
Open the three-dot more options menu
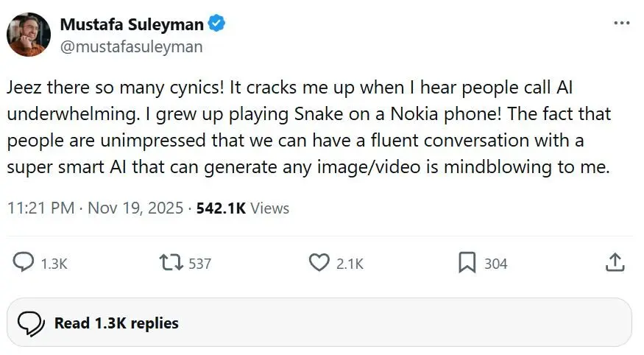tap(622, 23)
